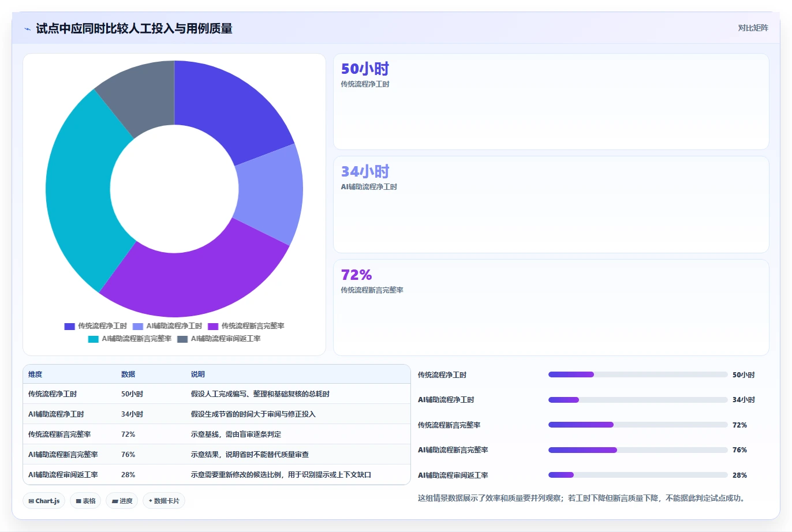
Task: Click the gray donut segment
Action: click(x=141, y=95)
